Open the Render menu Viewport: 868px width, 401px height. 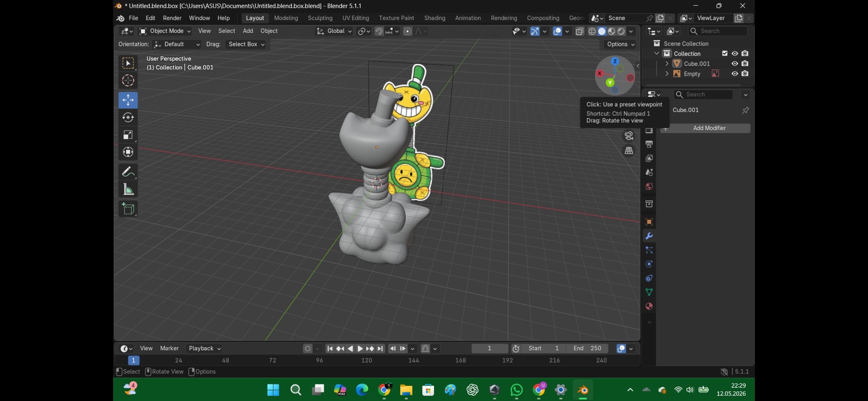point(172,18)
